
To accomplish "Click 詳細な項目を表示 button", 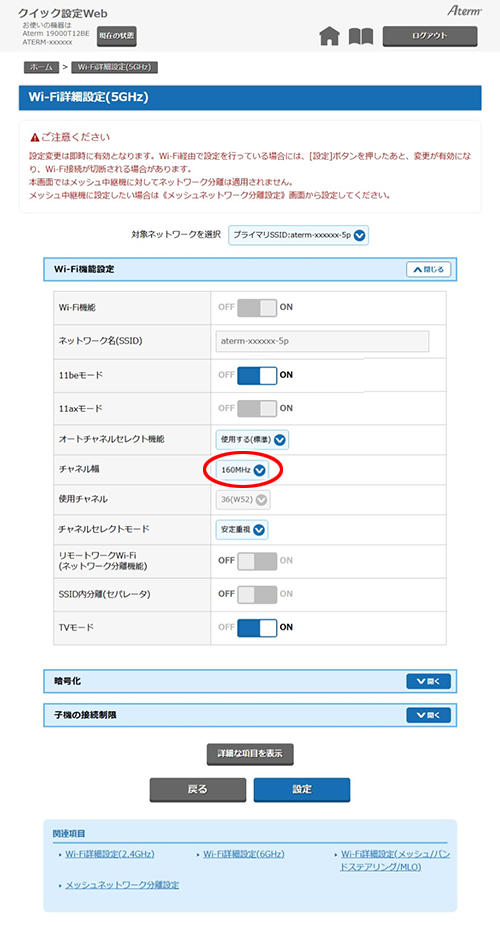I will (250, 754).
